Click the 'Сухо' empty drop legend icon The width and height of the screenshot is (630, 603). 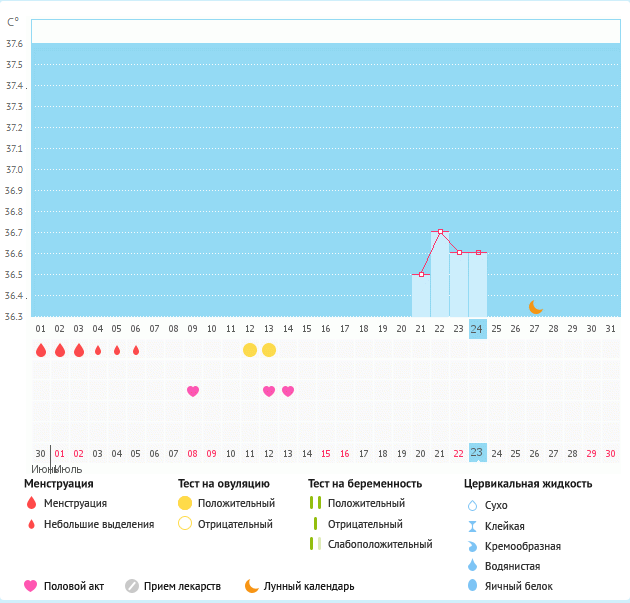tap(473, 505)
